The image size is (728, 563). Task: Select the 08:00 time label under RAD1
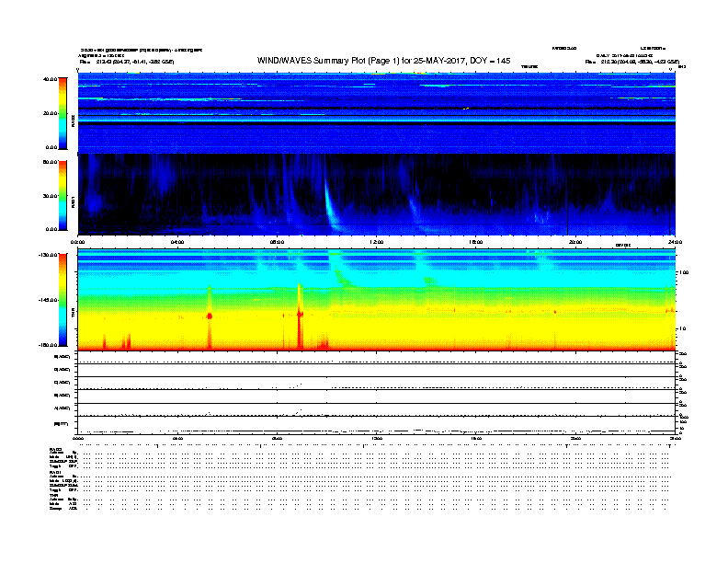(277, 242)
